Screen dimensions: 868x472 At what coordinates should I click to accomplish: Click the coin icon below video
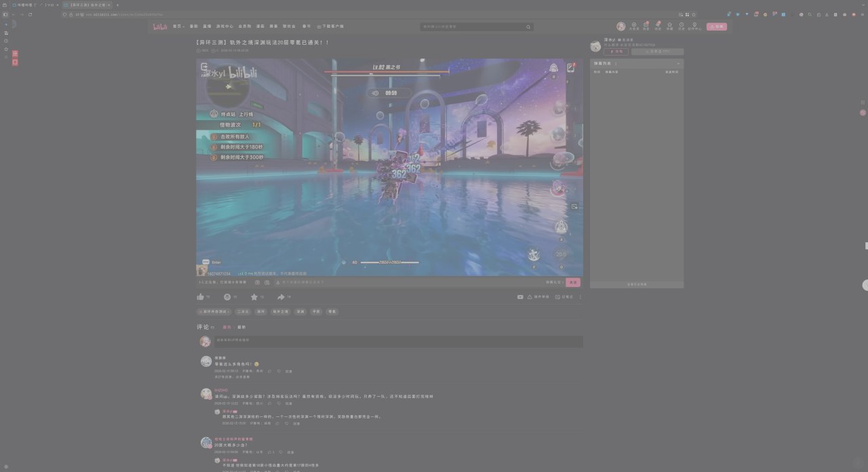coord(227,297)
